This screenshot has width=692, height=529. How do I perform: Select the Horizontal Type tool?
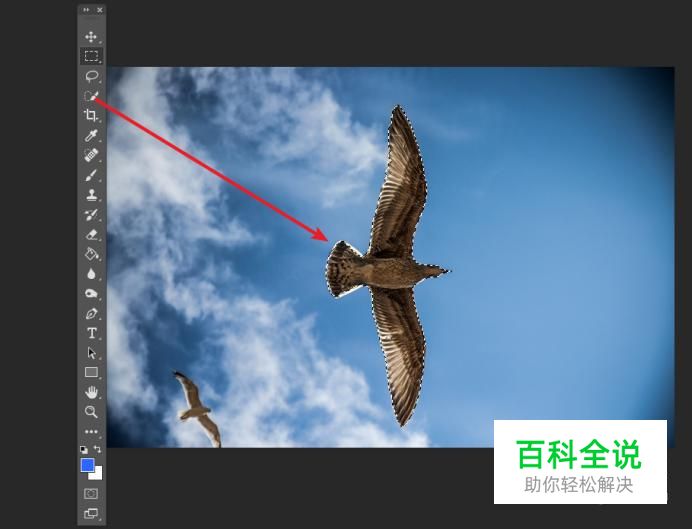point(91,333)
